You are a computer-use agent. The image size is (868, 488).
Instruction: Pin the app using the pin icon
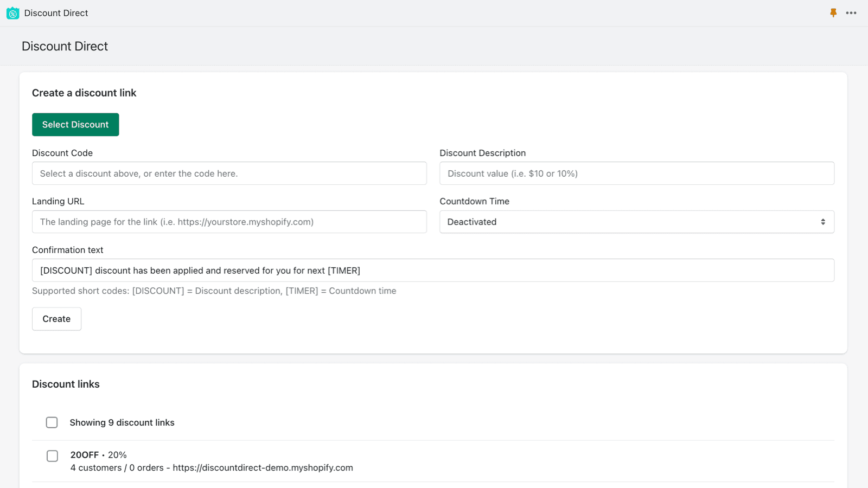click(x=833, y=12)
